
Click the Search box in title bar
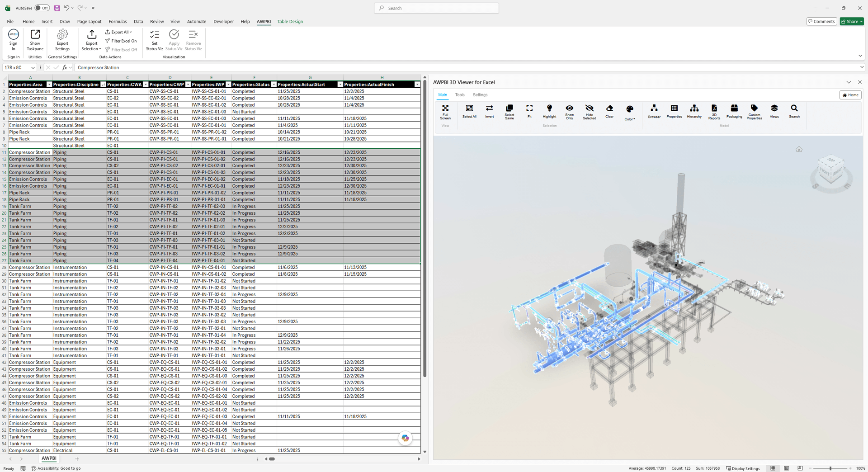(x=436, y=8)
